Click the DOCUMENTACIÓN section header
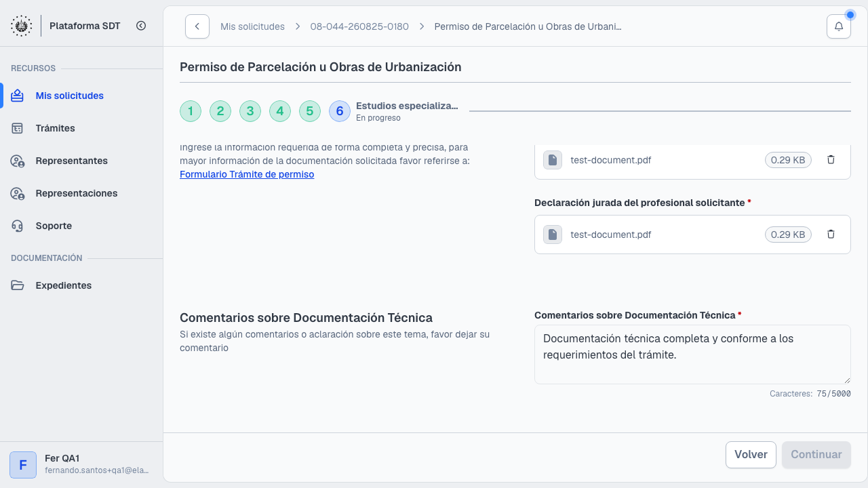The image size is (868, 488). point(47,258)
